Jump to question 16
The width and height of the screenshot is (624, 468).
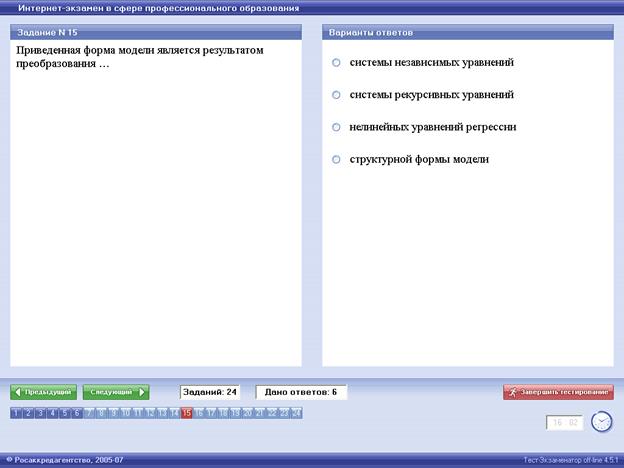coord(199,413)
